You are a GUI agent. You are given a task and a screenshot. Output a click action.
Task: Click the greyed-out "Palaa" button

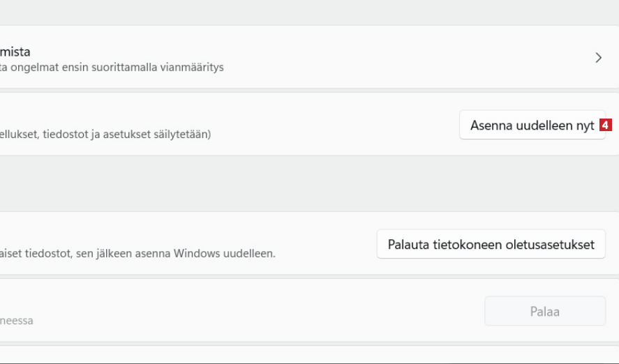pyautogui.click(x=544, y=312)
